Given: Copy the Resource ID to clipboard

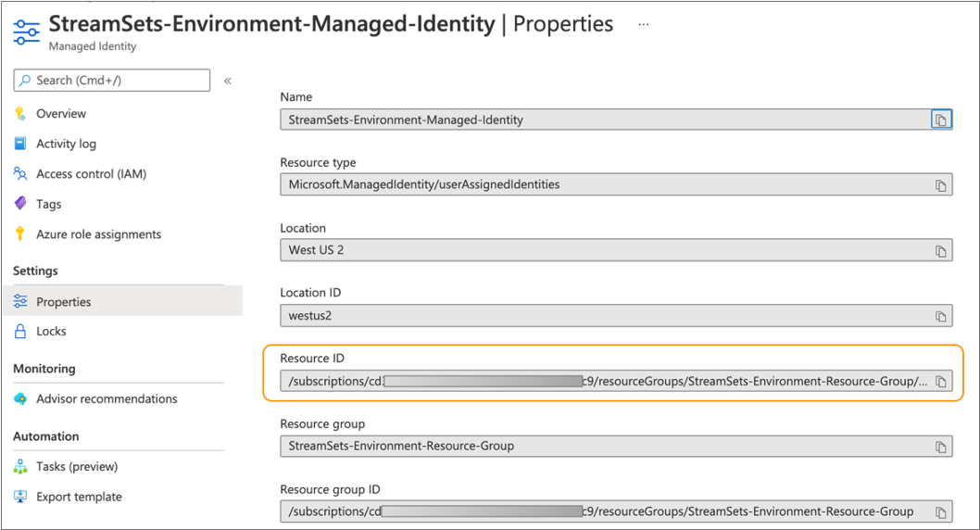Looking at the screenshot, I should point(940,382).
